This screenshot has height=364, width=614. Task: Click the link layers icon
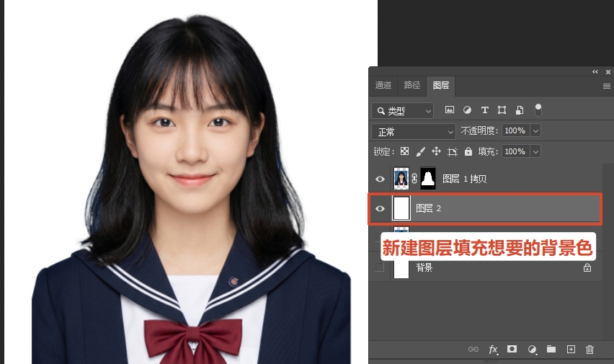point(473,349)
